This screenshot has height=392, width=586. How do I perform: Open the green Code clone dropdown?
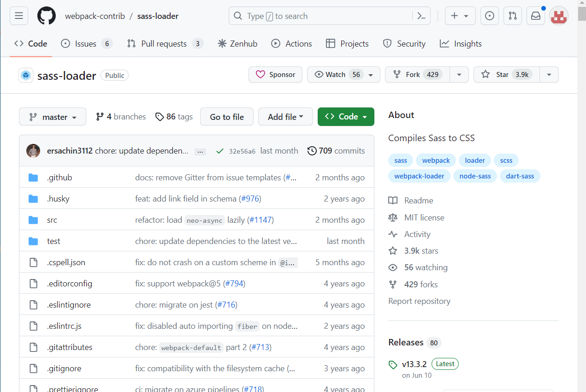(346, 117)
